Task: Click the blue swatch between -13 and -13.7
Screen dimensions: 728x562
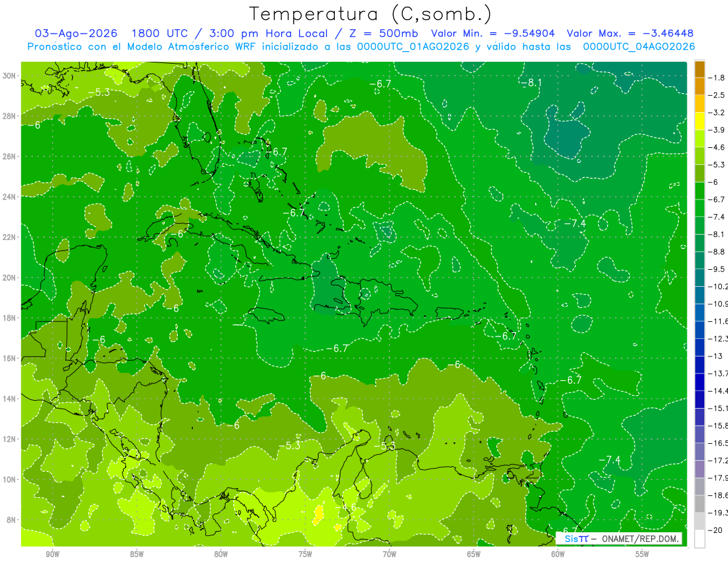Action: [x=699, y=364]
